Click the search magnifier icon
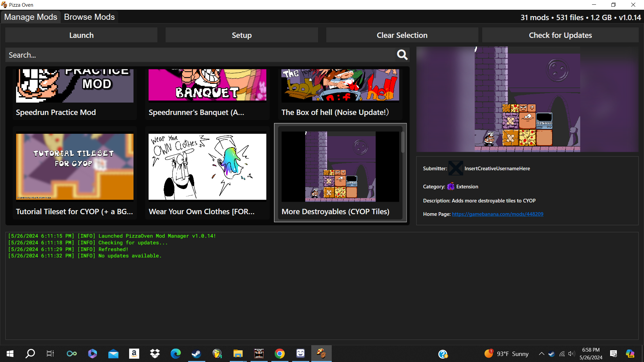This screenshot has height=362, width=644. click(402, 55)
